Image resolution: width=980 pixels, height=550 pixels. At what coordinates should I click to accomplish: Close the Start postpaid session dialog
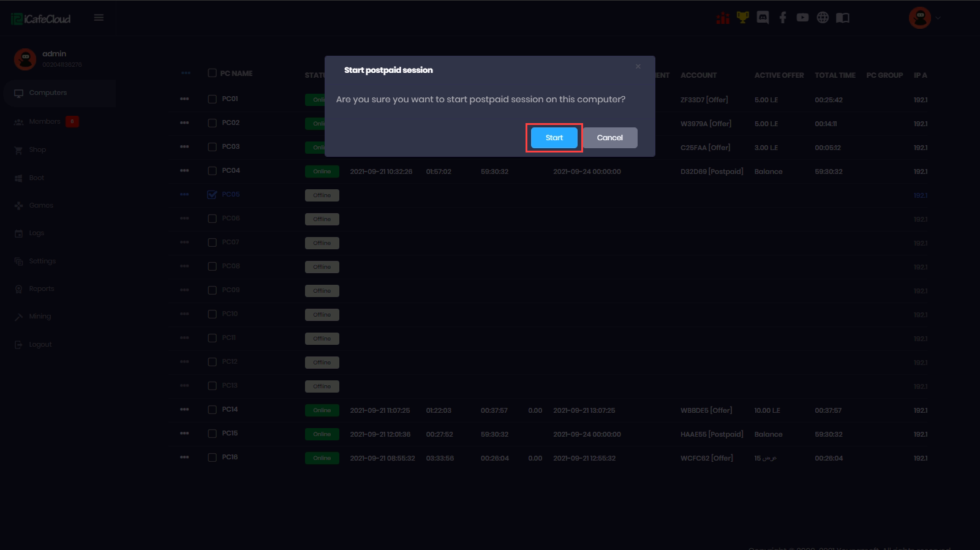coord(638,67)
